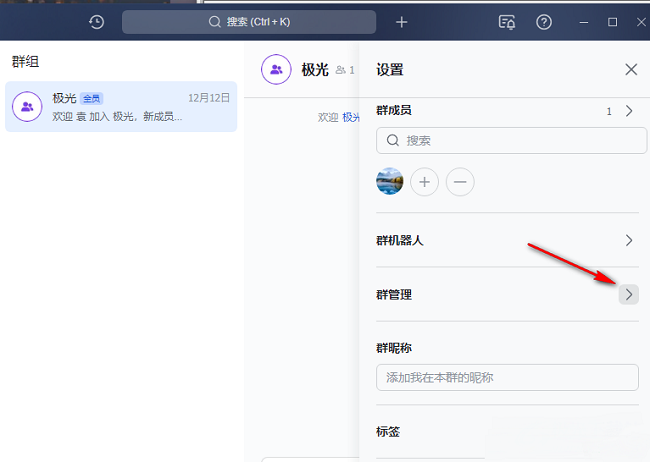Maximize the application window
The width and height of the screenshot is (650, 462).
coord(613,22)
